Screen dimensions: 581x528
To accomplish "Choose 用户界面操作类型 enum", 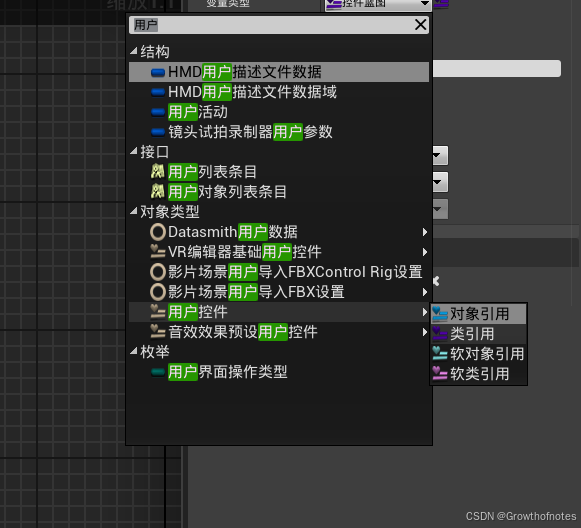I will (x=279, y=372).
